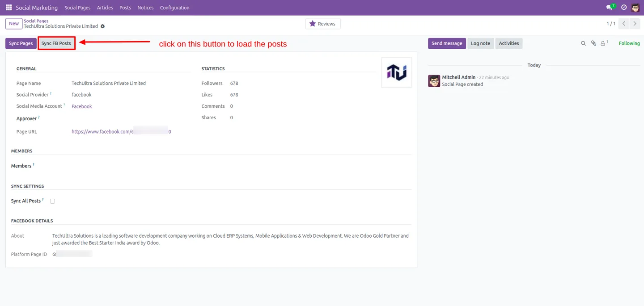Click the chatter search magnifier icon

[x=583, y=43]
